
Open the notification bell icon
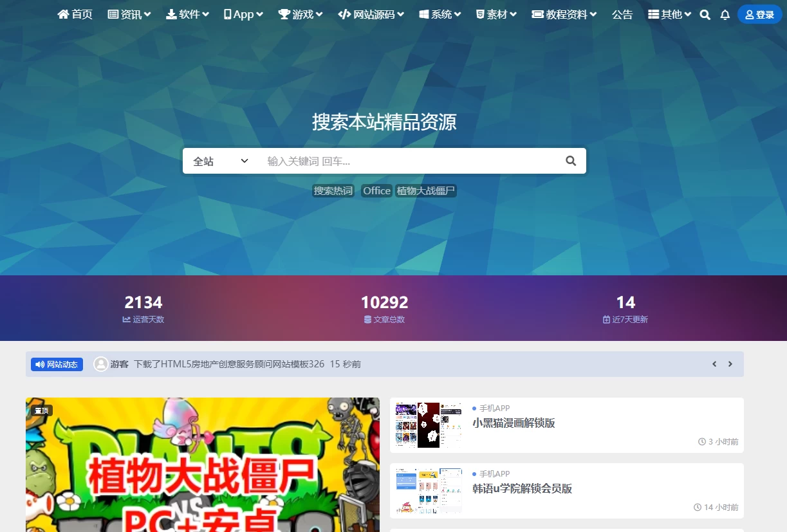[725, 15]
